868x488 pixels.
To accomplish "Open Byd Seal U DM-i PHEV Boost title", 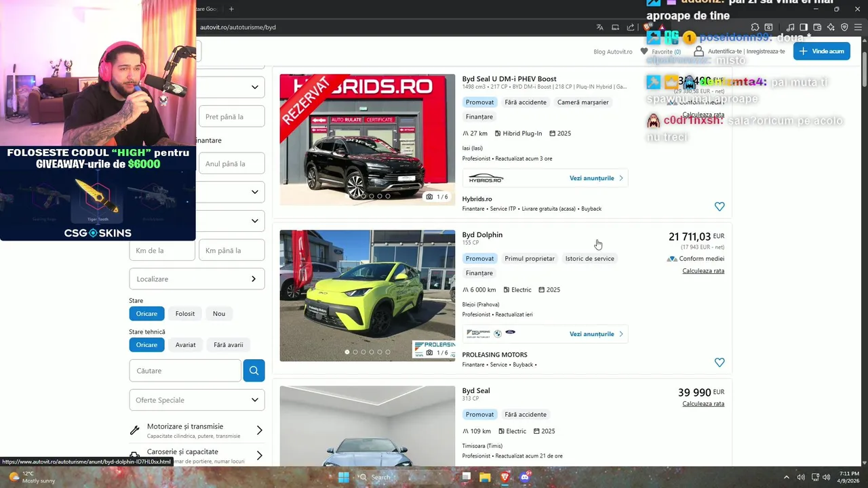I will coord(509,79).
